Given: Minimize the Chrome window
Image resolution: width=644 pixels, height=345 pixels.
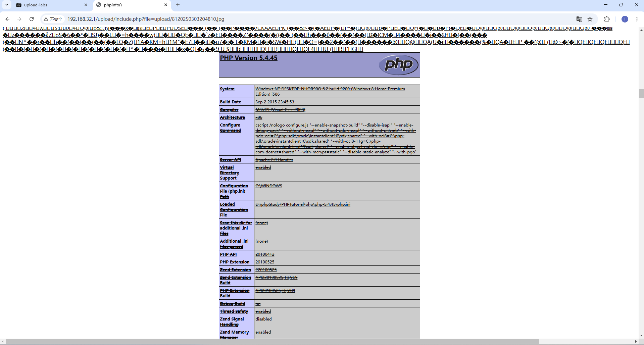Looking at the screenshot, I should pos(606,5).
